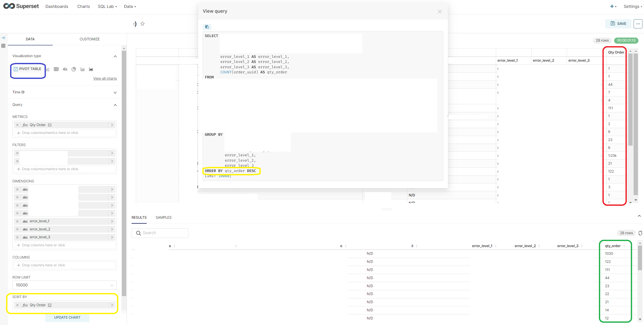Screen dimensions: 644x325
Task: Choose the Big Number 4k chart icon
Action: 65,69
